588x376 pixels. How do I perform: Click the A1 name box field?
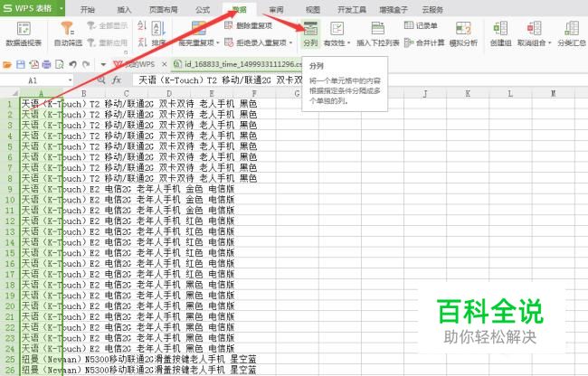tap(33, 80)
